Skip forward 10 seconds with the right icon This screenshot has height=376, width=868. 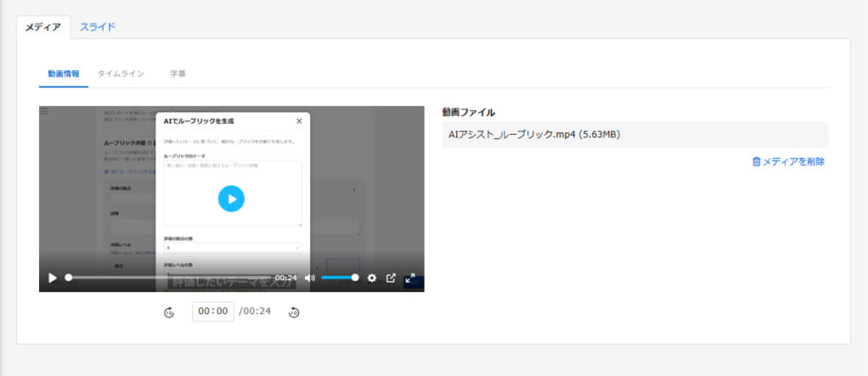294,312
